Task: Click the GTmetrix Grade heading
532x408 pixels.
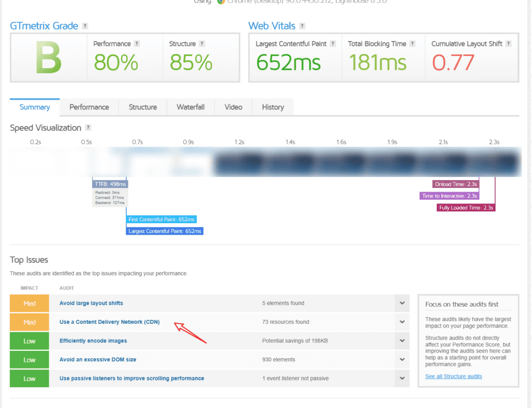Action: tap(44, 26)
